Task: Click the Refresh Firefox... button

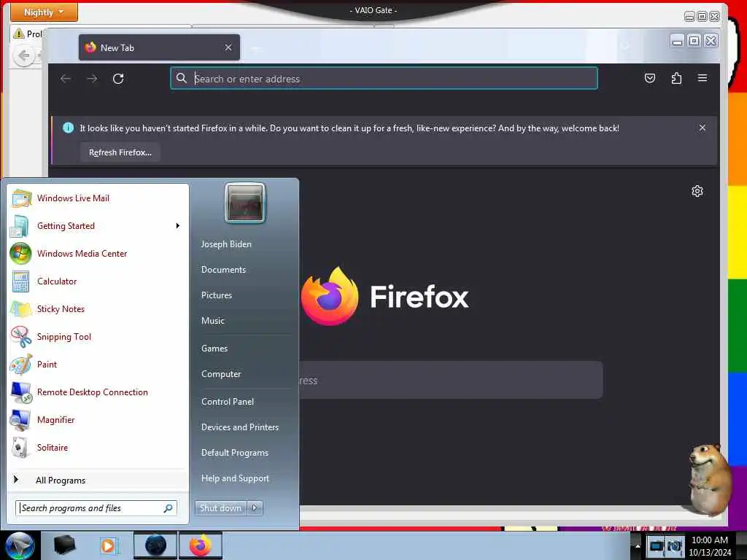Action: coord(120,152)
